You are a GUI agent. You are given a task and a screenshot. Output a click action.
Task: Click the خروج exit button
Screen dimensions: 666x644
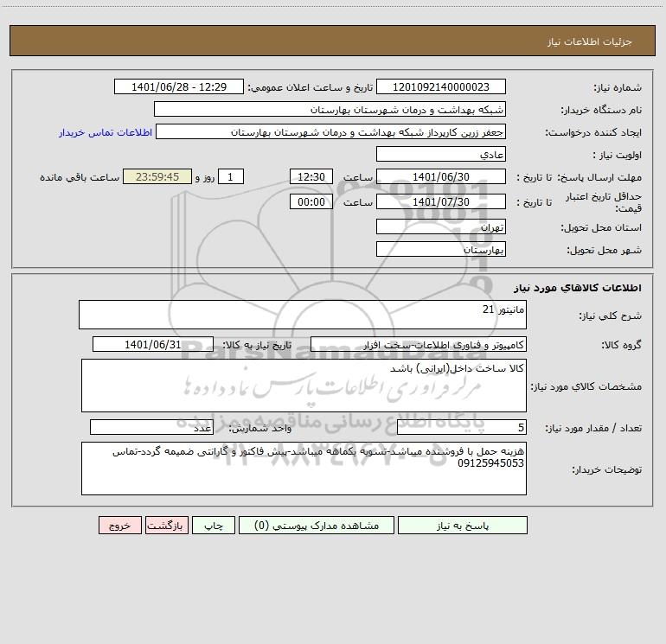click(119, 526)
